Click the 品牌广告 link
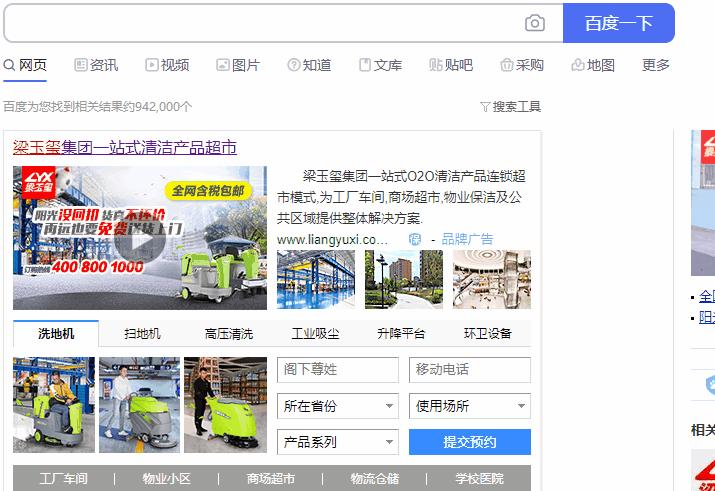This screenshot has width=715, height=491. pos(467,239)
